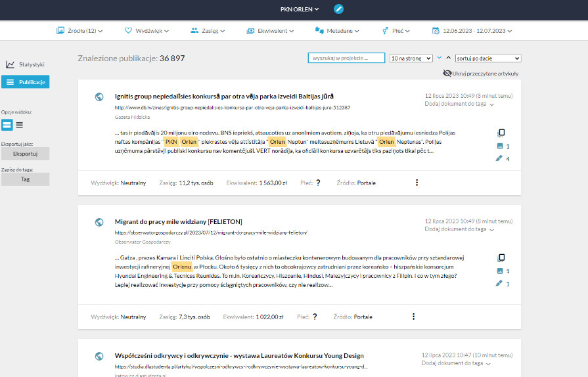
Task: Open the Ignitis group article title
Action: tap(224, 97)
